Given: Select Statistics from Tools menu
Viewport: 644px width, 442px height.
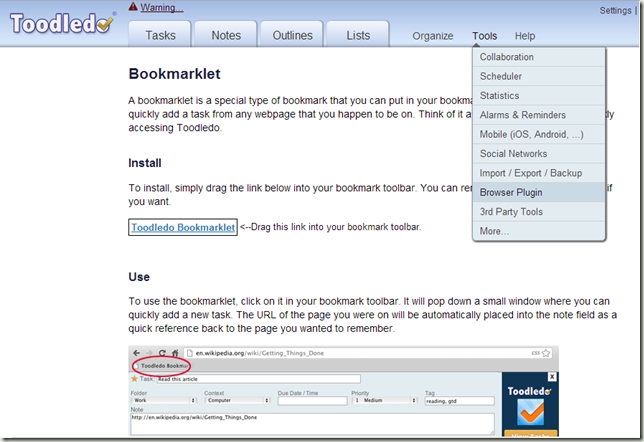Looking at the screenshot, I should 539,96.
